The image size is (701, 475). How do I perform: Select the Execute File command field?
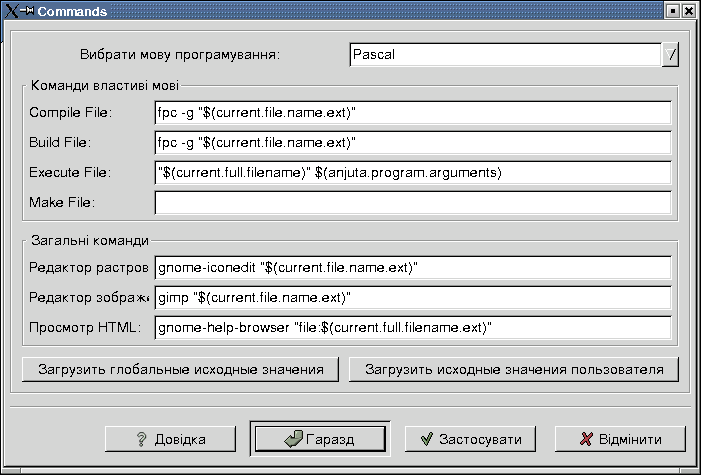(412, 172)
